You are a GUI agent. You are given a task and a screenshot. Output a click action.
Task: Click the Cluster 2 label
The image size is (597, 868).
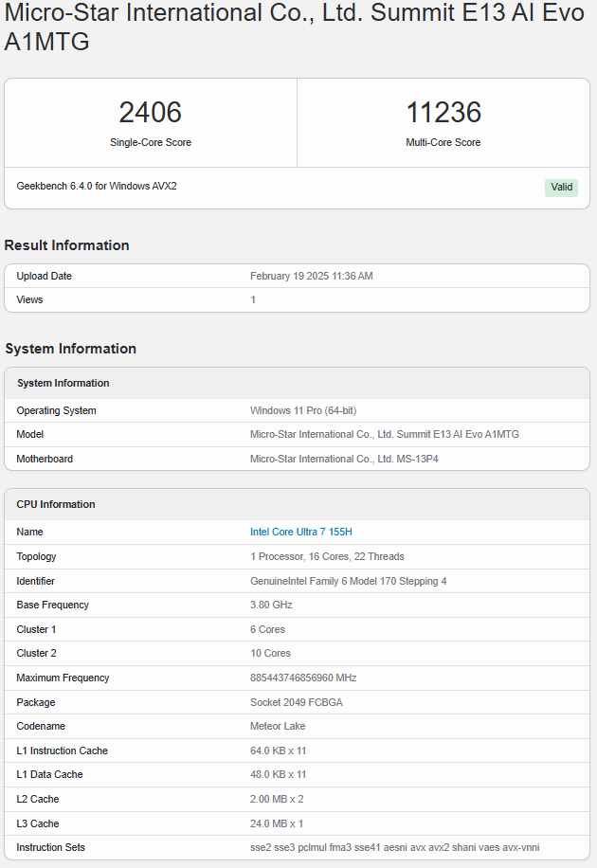click(36, 653)
